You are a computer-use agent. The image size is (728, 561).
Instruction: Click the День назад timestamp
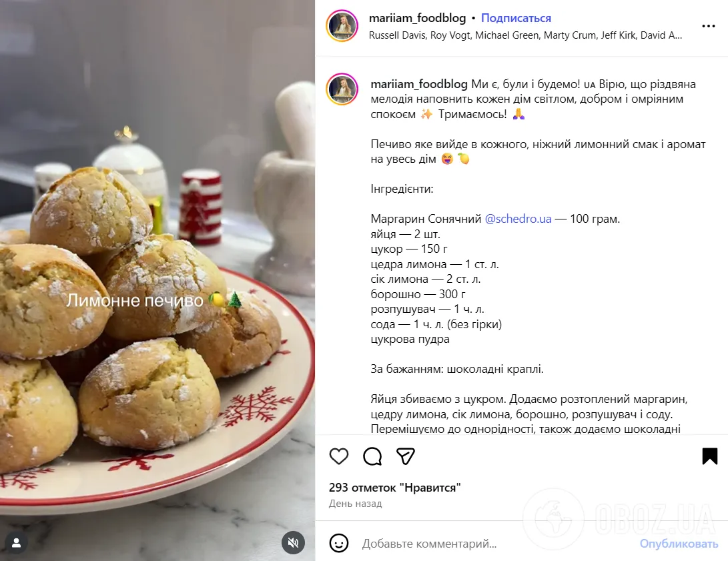point(355,504)
